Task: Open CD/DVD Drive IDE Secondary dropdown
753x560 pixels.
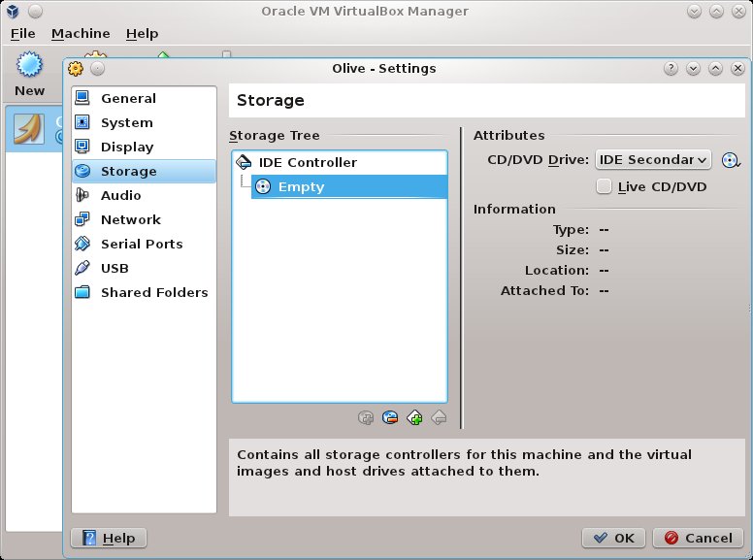Action: (x=653, y=159)
